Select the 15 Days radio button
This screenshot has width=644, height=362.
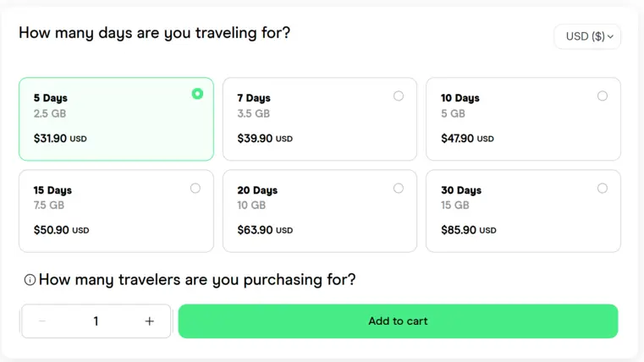(195, 189)
